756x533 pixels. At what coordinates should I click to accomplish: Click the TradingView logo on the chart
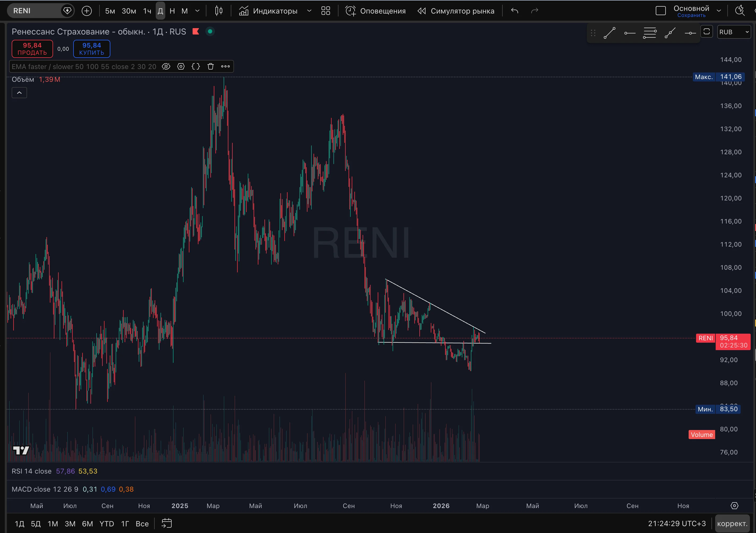[x=21, y=450]
